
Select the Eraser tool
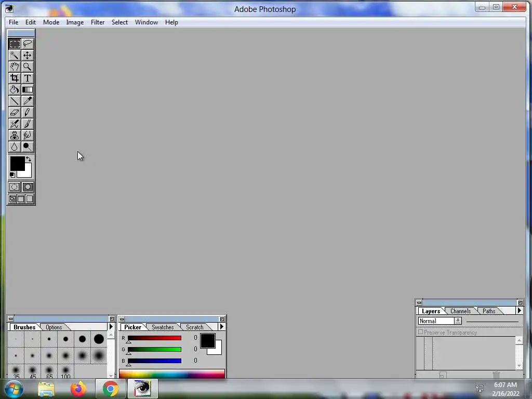pyautogui.click(x=15, y=112)
